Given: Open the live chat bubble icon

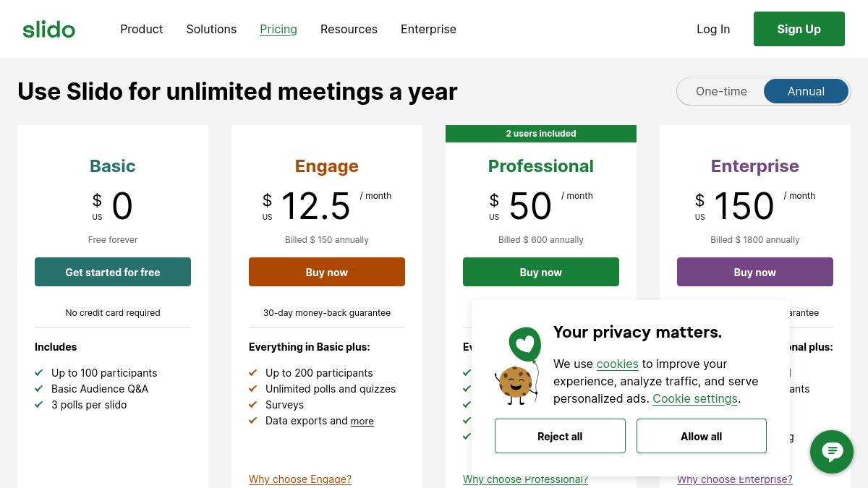Looking at the screenshot, I should [831, 452].
